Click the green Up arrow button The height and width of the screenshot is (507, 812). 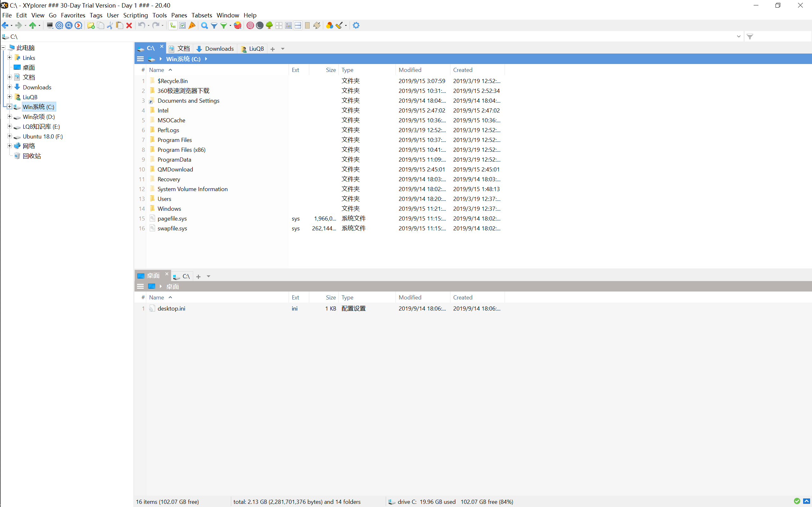tap(33, 25)
